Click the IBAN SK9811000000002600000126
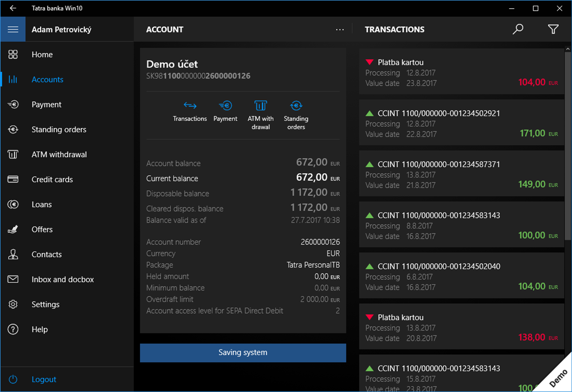This screenshot has width=572, height=392. pyautogui.click(x=198, y=76)
